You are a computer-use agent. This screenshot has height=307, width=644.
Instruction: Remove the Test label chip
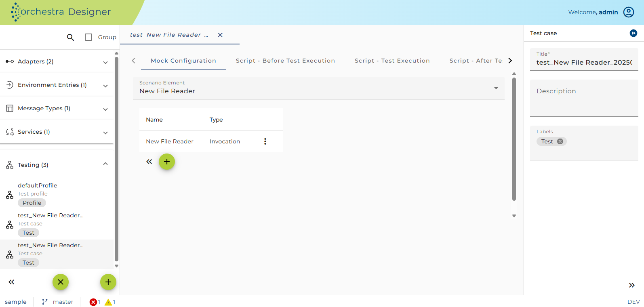pos(560,141)
